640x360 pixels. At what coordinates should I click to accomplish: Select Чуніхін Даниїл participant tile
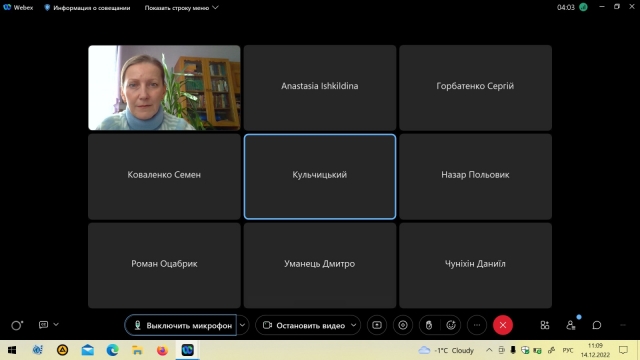[x=475, y=265]
